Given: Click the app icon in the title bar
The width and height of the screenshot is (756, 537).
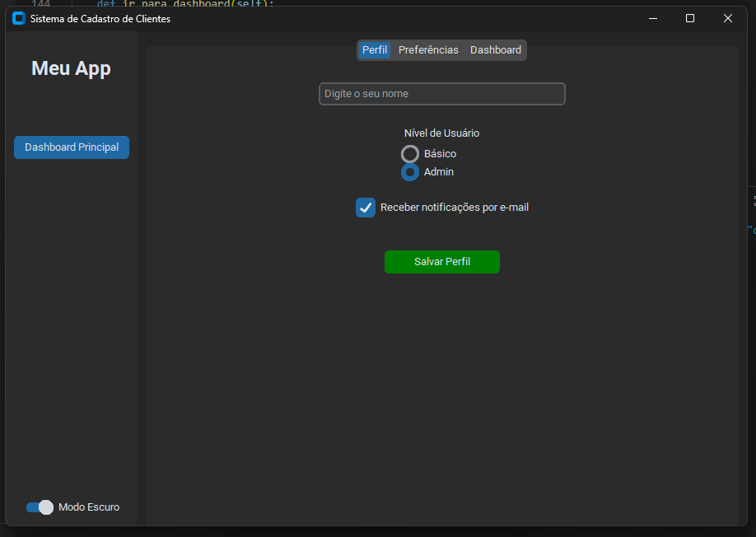Looking at the screenshot, I should click(18, 19).
